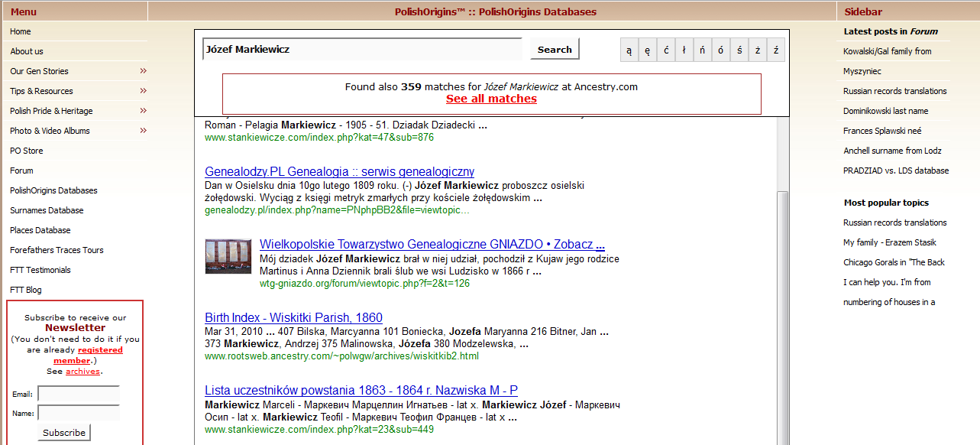Viewport: 980px width, 445px height.
Task: Open Genealodzy.PL Genealogia result link
Action: coord(339,171)
